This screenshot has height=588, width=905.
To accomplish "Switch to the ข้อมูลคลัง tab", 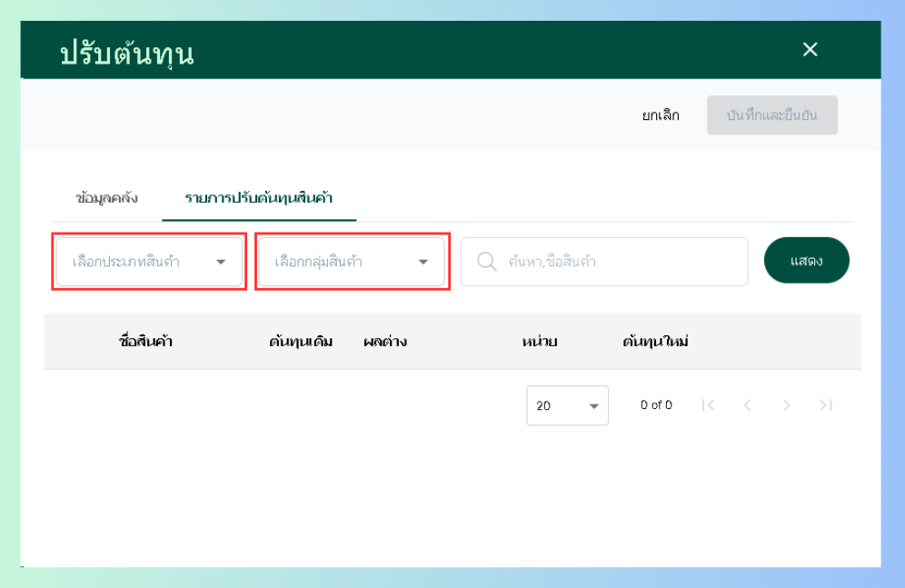I will pos(106,198).
